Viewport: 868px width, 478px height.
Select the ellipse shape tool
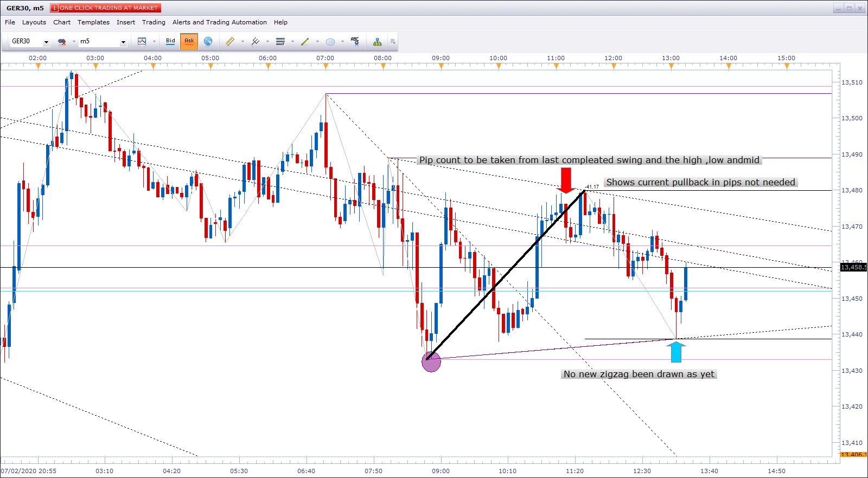(330, 41)
